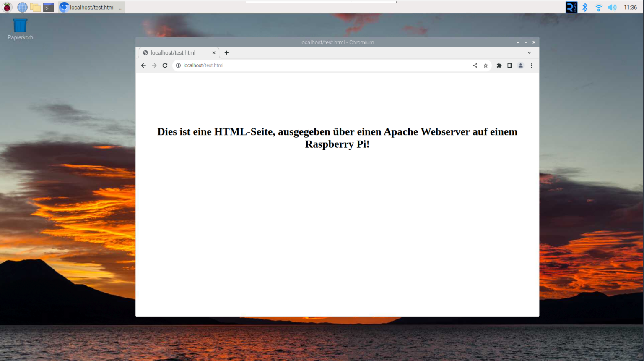The height and width of the screenshot is (361, 644).
Task: Check the Wi-Fi signal indicator
Action: 598,7
